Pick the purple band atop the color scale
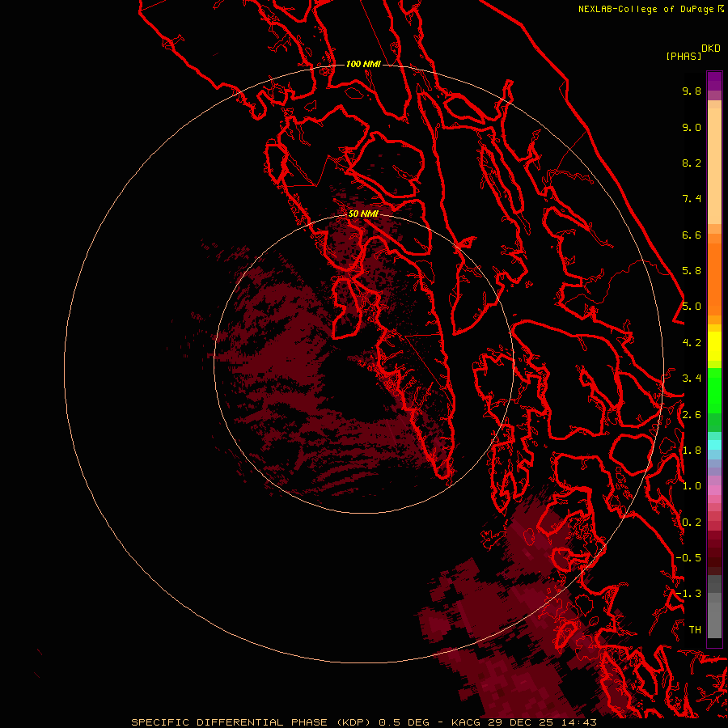The image size is (728, 728). click(714, 81)
